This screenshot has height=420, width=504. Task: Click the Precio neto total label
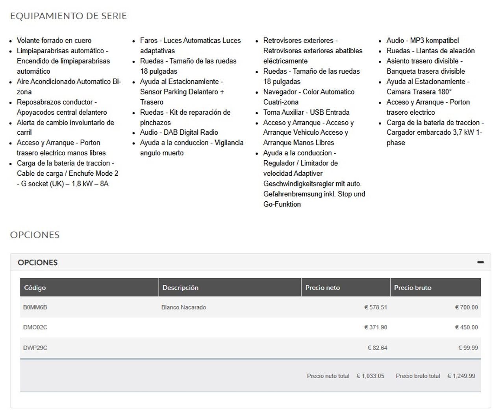click(328, 376)
